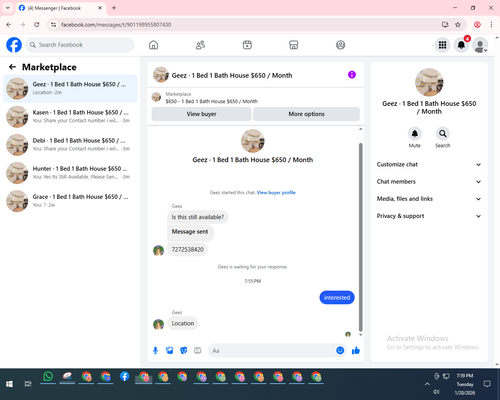Select Geez conversation in Marketplace list
Viewport: 500px width, 400px height.
pos(70,88)
